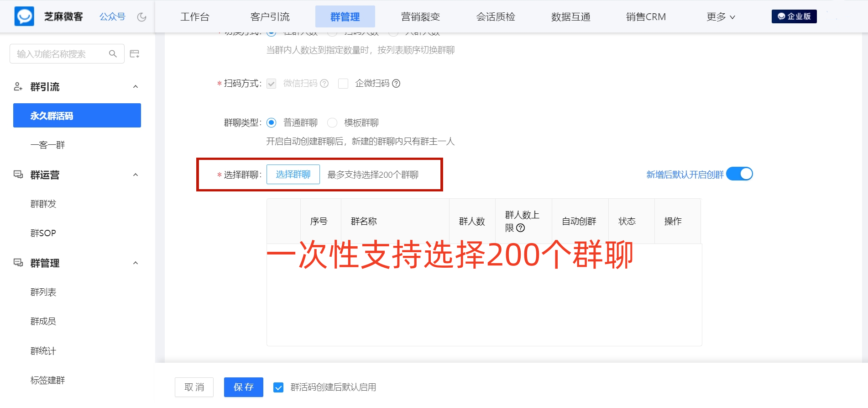The height and width of the screenshot is (408, 868).
Task: Select the 模板群聊 radio button
Action: point(332,122)
